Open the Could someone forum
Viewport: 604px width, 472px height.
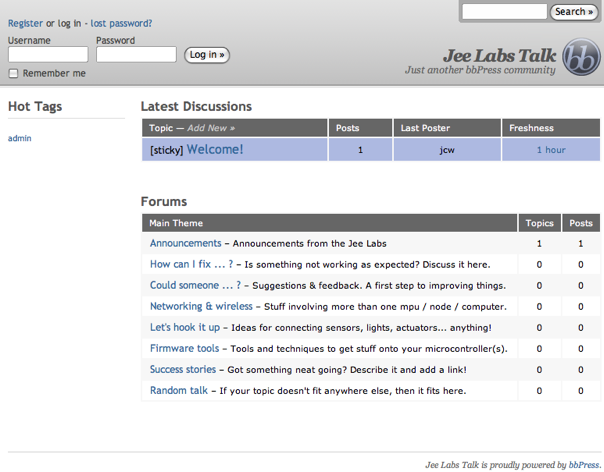(195, 286)
